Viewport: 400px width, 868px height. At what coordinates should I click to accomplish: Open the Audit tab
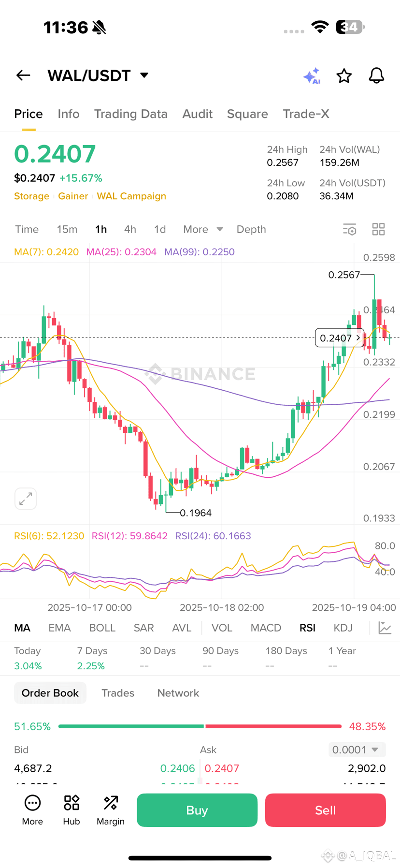[x=198, y=114]
